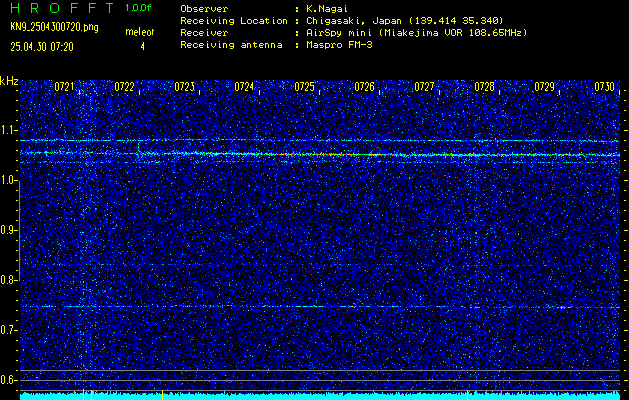Click the Receiving antenna label
This screenshot has height=400, width=629.
coord(231,45)
